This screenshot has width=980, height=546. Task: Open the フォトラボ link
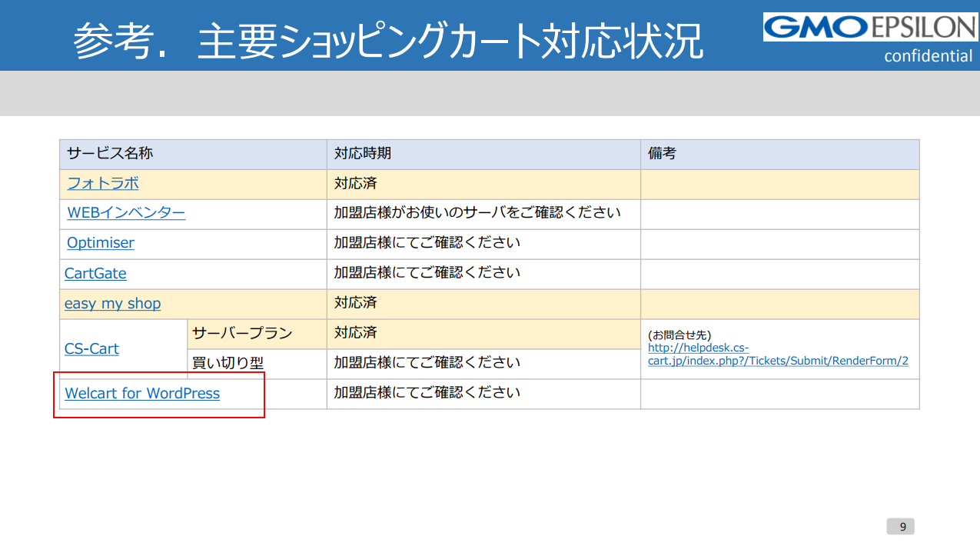point(103,184)
